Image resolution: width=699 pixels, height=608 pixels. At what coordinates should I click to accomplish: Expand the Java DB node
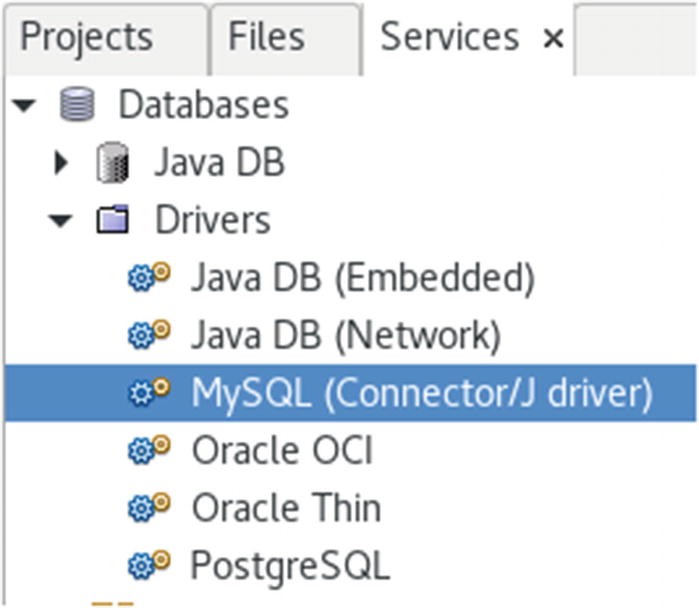[61, 162]
